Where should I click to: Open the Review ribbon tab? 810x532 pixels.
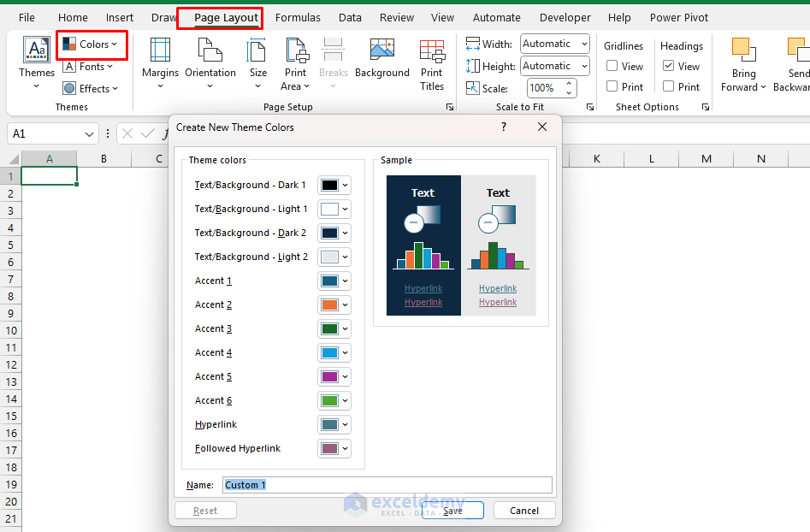(x=396, y=17)
